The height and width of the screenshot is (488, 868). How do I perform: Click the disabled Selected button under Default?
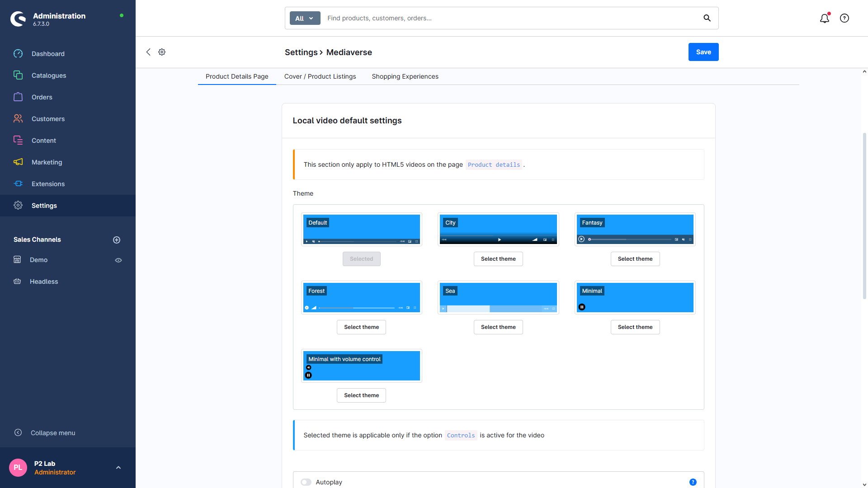pos(361,259)
